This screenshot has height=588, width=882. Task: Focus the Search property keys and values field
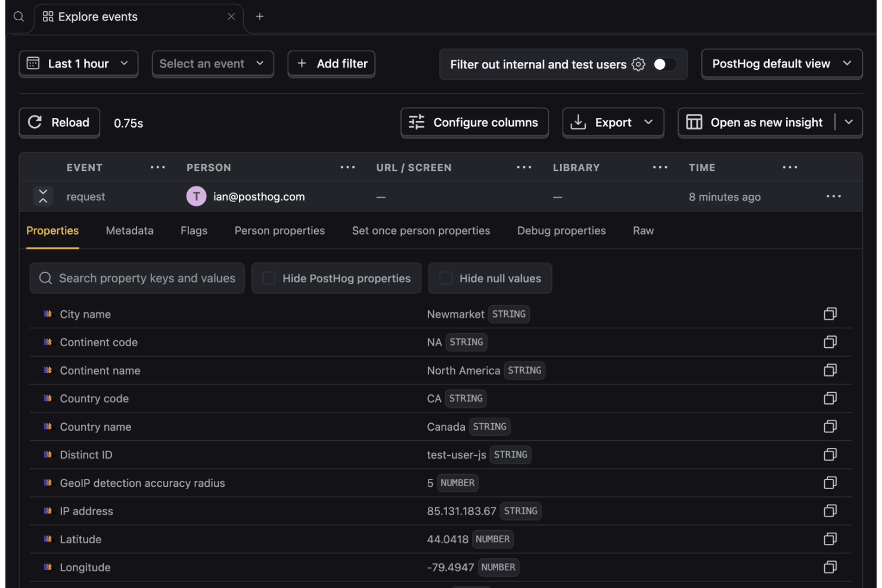click(137, 278)
